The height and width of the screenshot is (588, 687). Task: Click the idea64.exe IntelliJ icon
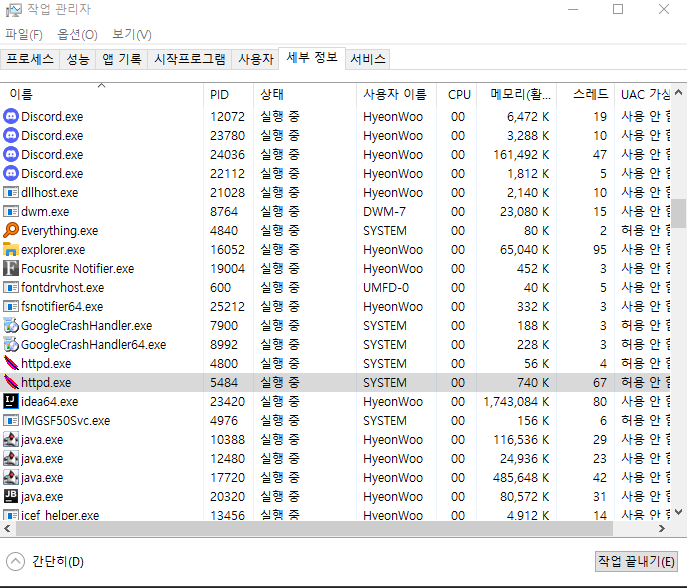[11, 401]
